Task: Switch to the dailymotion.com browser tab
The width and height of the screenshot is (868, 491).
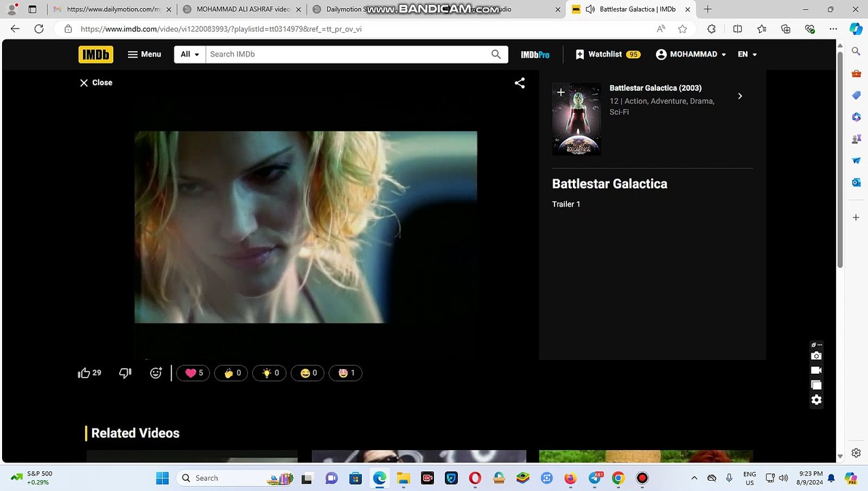Action: (113, 10)
